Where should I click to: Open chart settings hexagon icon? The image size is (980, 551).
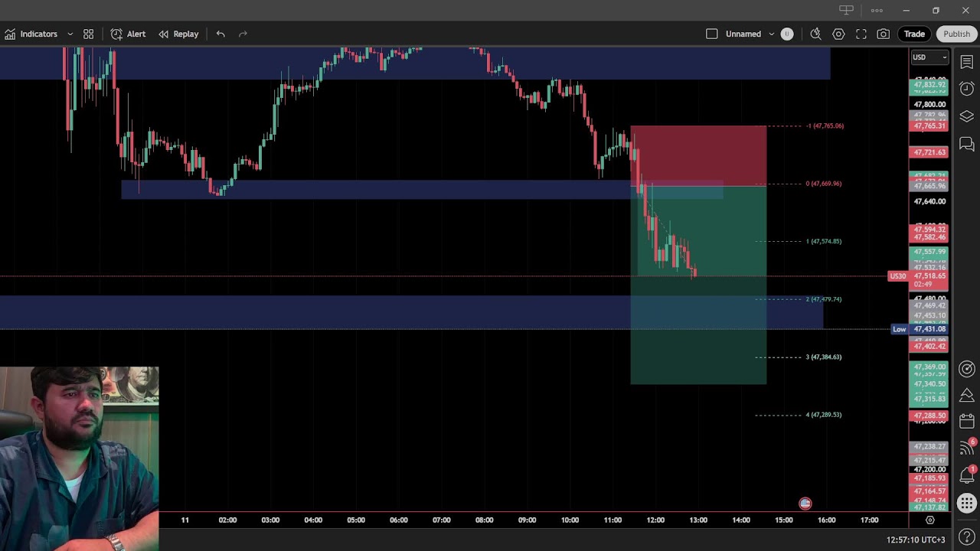pyautogui.click(x=838, y=34)
